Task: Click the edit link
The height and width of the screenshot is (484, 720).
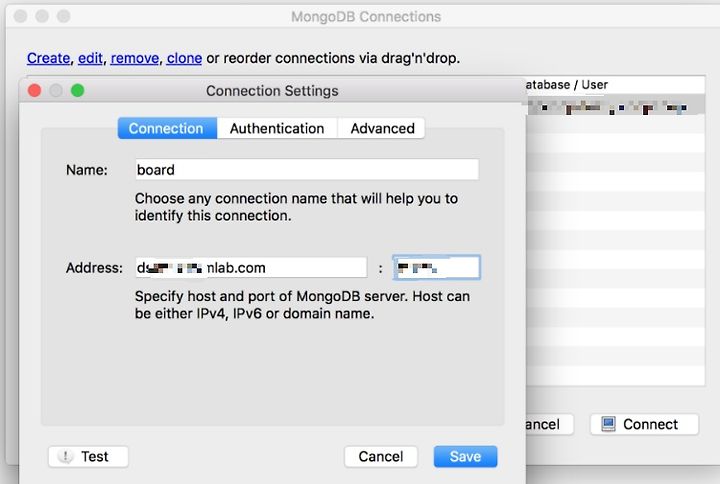Action: [90, 58]
